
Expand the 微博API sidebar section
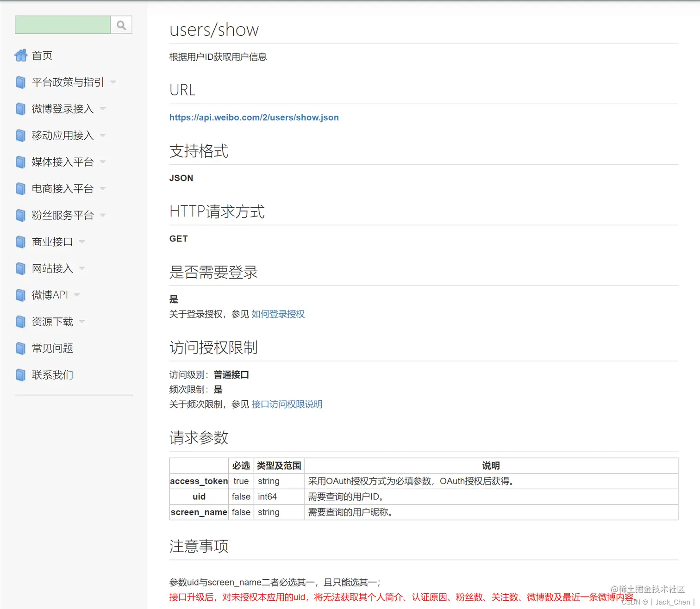77,295
